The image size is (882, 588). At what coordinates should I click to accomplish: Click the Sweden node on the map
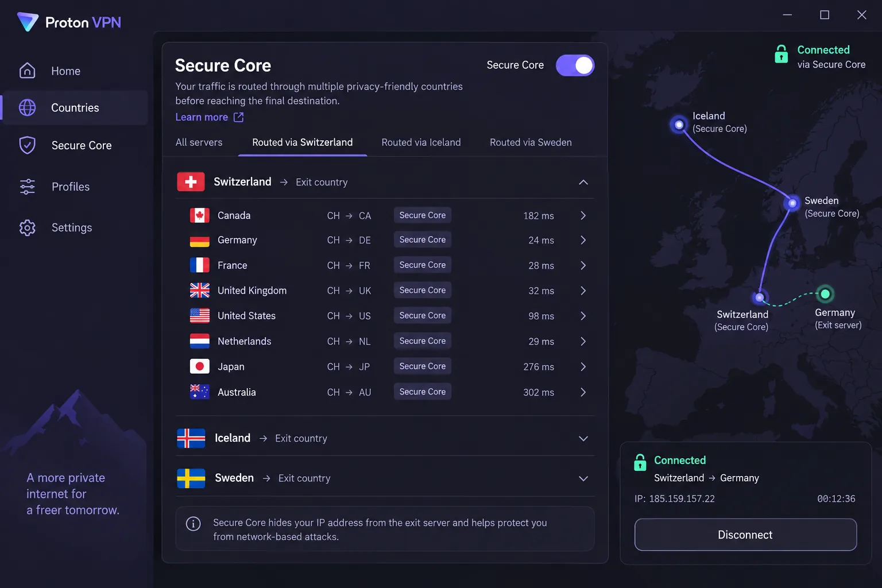coord(792,203)
